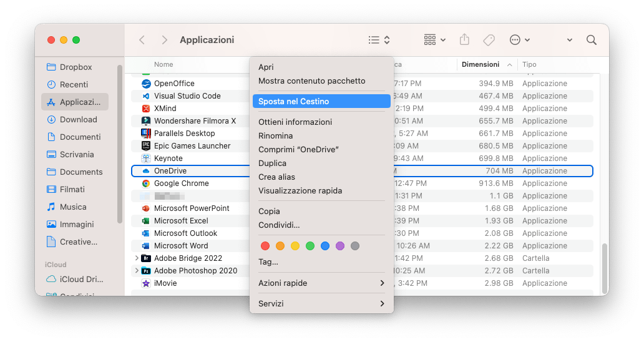Apply the blue tag color
This screenshot has width=644, height=342.
click(325, 246)
